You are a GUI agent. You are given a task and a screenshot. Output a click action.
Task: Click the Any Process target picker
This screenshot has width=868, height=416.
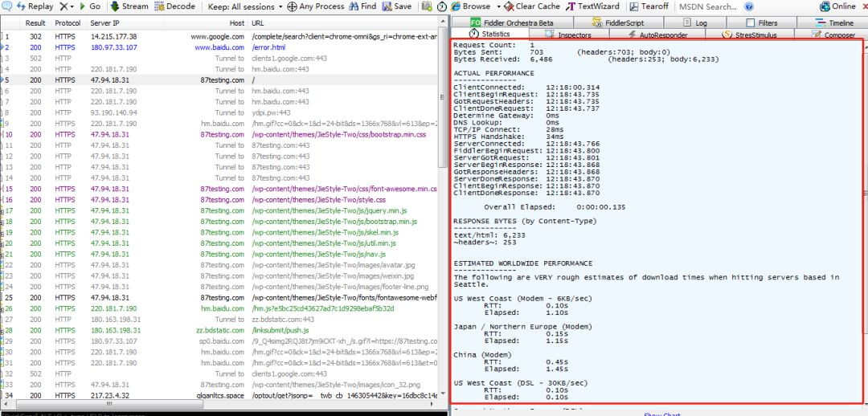[x=316, y=6]
